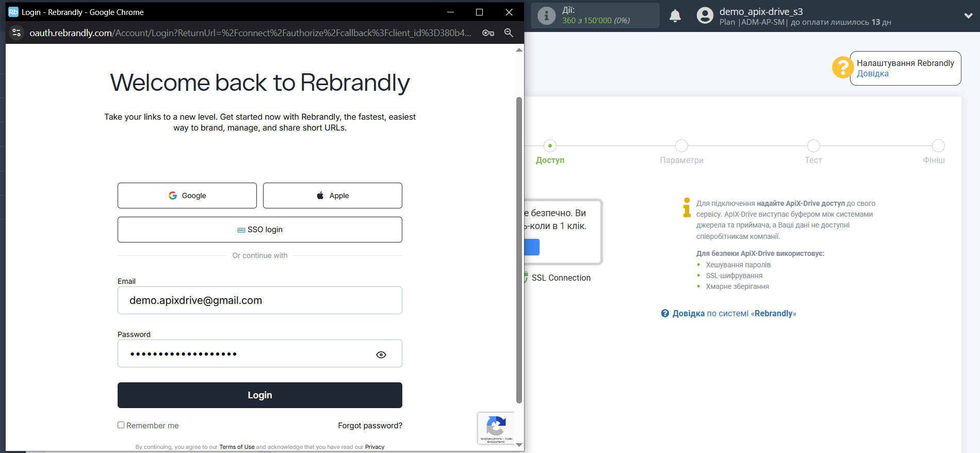Screen dimensions: 980x453
Task: Click the user avatar icon
Action: click(x=705, y=15)
